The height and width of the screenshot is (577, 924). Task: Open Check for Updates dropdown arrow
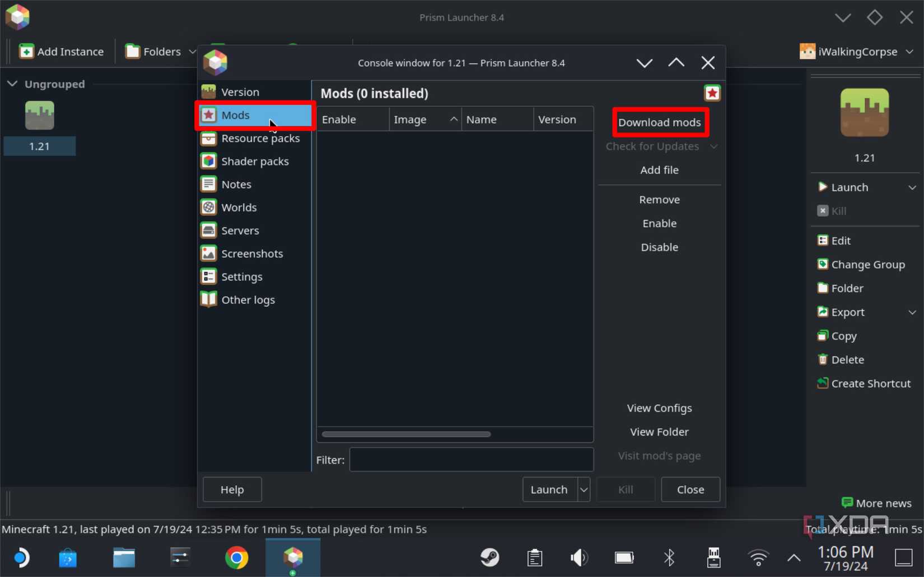point(713,146)
